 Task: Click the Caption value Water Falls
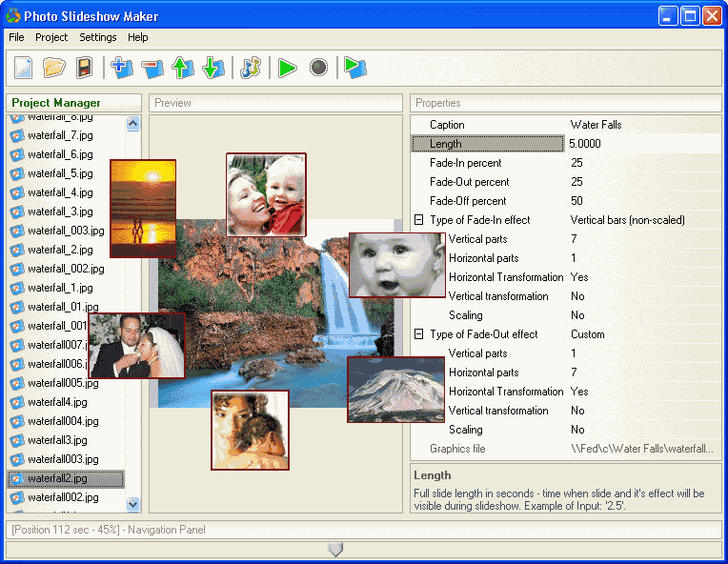[x=596, y=125]
